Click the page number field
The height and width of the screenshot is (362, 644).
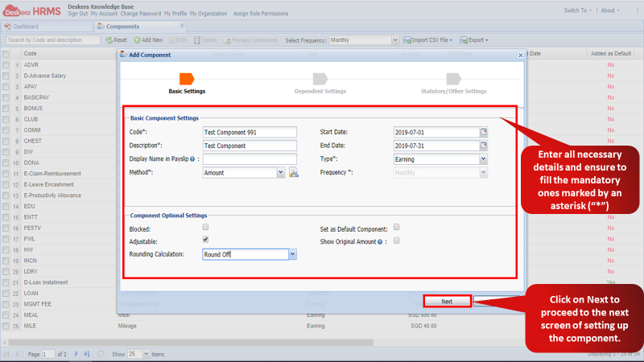48,354
